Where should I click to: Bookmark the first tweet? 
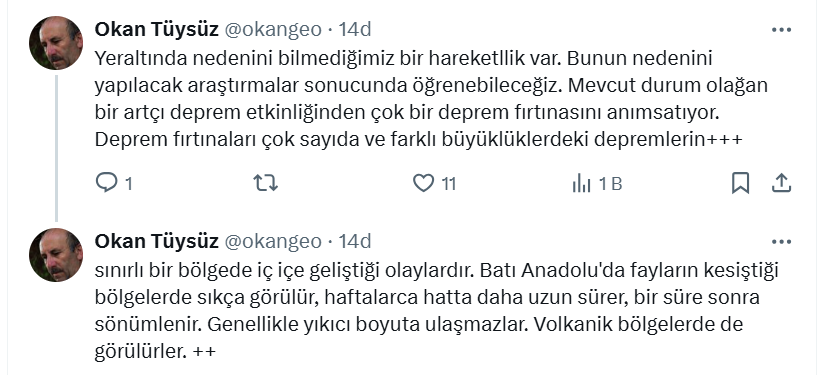[740, 183]
